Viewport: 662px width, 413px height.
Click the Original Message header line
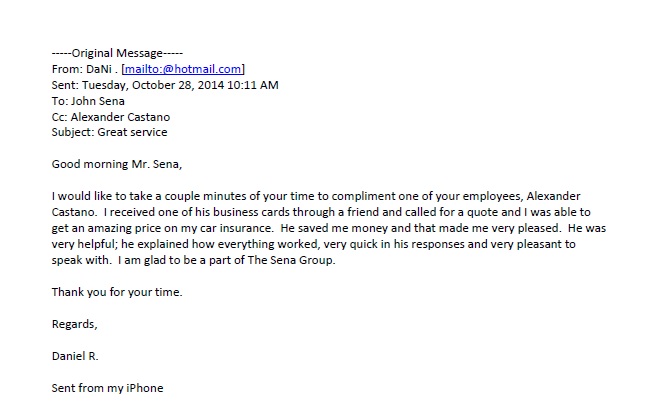(x=117, y=53)
